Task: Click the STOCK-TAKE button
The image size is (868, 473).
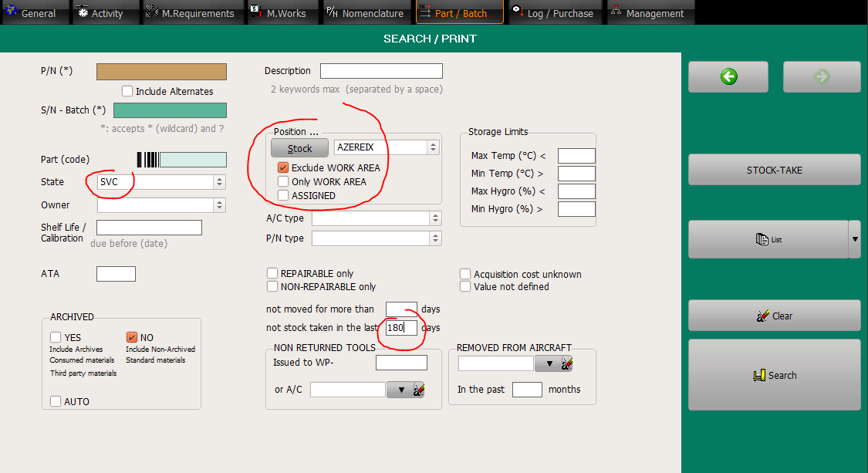Action: click(x=774, y=170)
